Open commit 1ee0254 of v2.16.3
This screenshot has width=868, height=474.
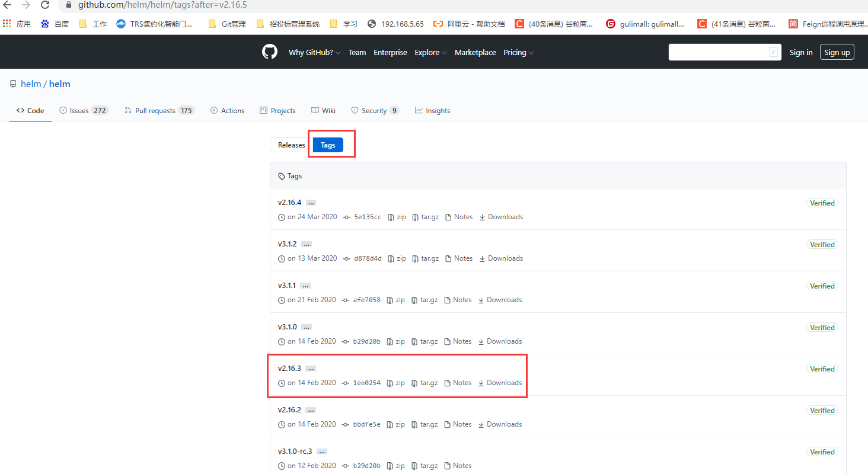click(x=362, y=383)
